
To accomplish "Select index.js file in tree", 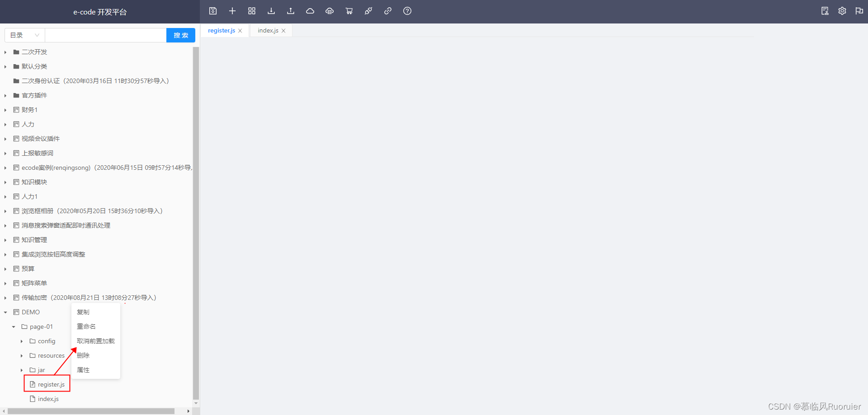I will (48, 399).
